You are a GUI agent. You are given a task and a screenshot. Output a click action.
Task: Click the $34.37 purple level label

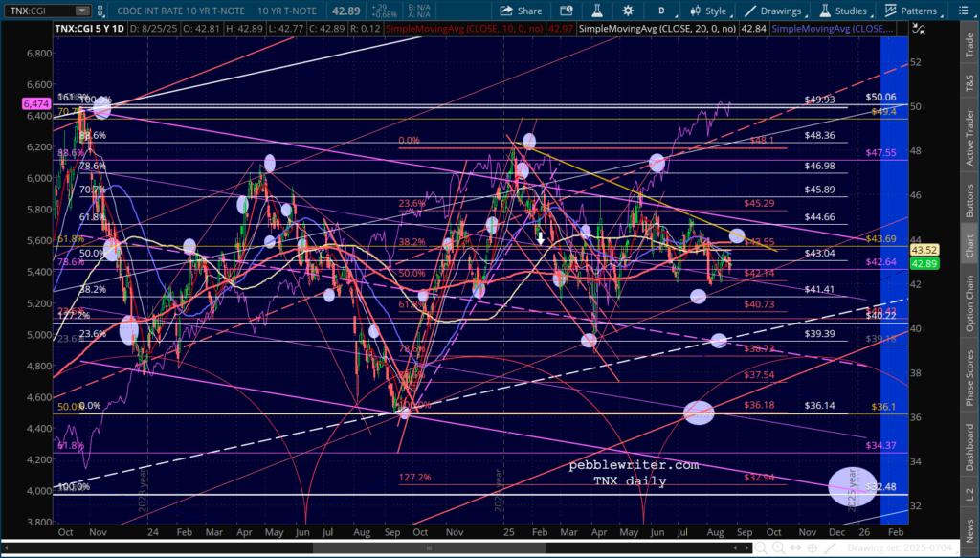(881, 445)
